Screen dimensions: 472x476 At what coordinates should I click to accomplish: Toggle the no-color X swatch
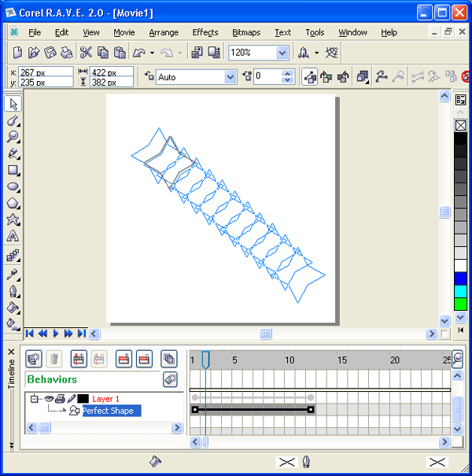[x=460, y=125]
